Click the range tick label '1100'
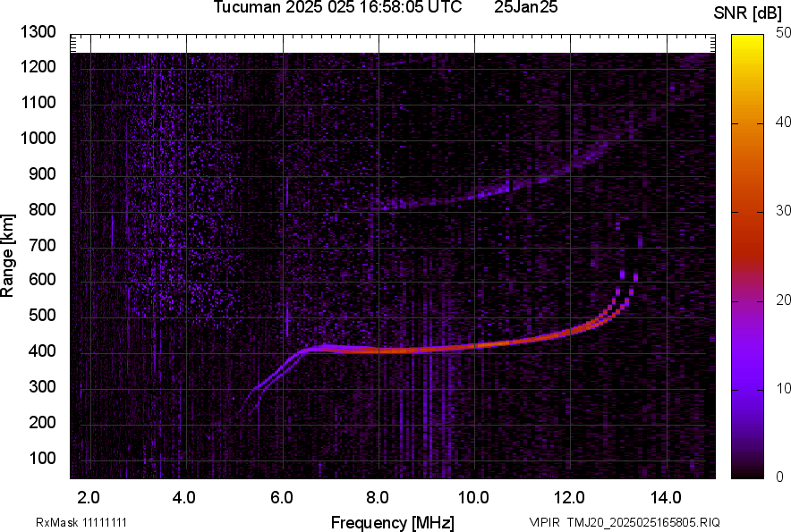Viewport: 791px width, 532px height. (38, 102)
